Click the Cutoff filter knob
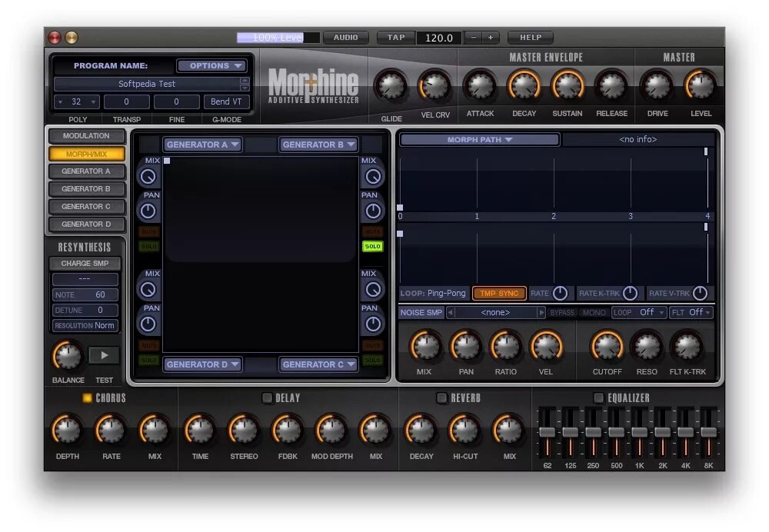 (607, 346)
